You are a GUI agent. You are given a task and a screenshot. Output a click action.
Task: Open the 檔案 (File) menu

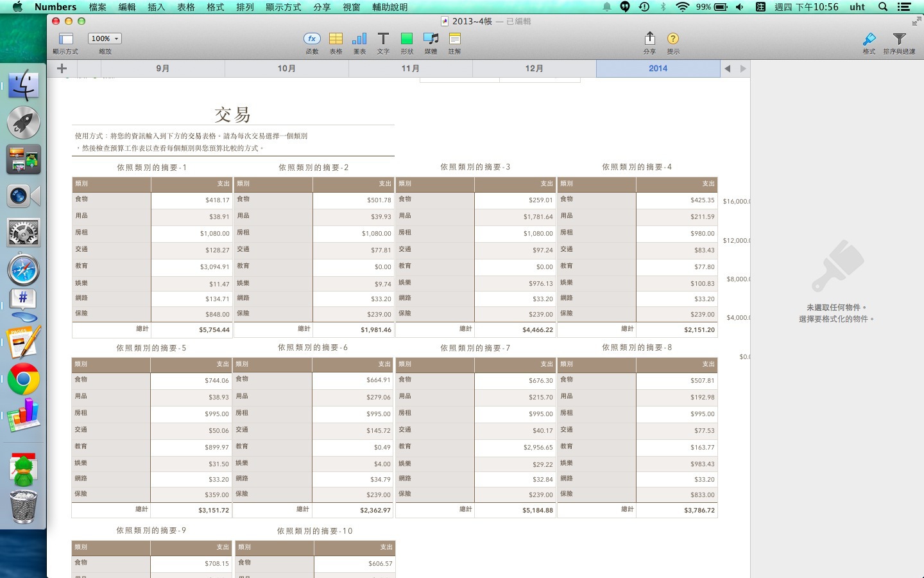pyautogui.click(x=98, y=7)
